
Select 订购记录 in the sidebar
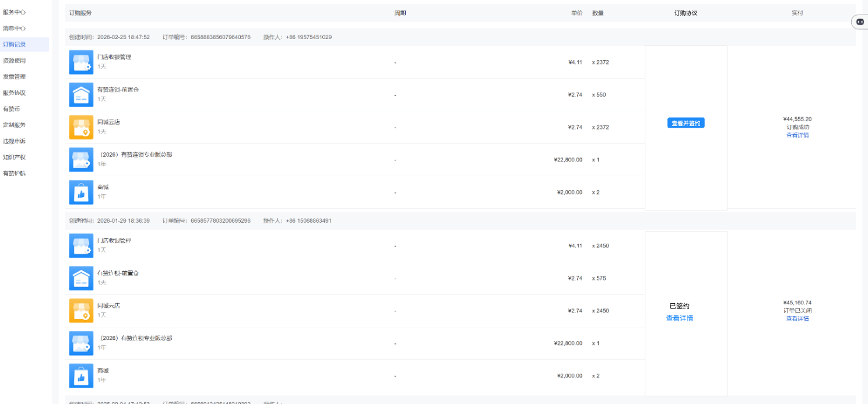coord(14,44)
